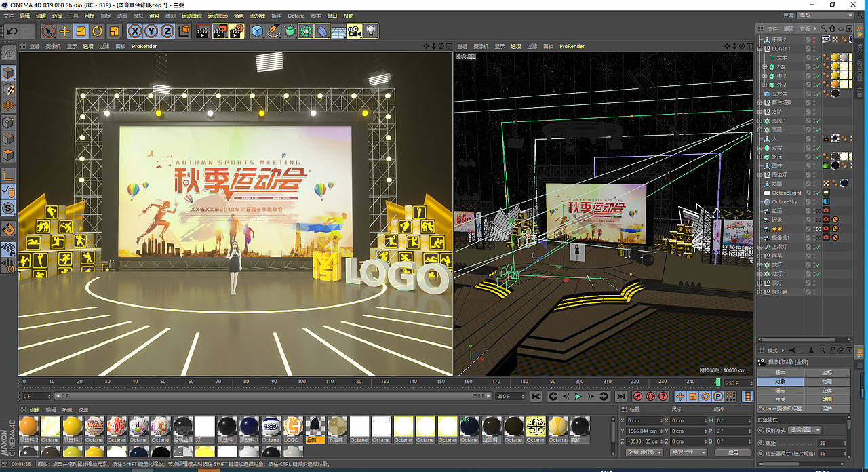868x472 pixels.
Task: Add a camera object
Action: pos(355,31)
